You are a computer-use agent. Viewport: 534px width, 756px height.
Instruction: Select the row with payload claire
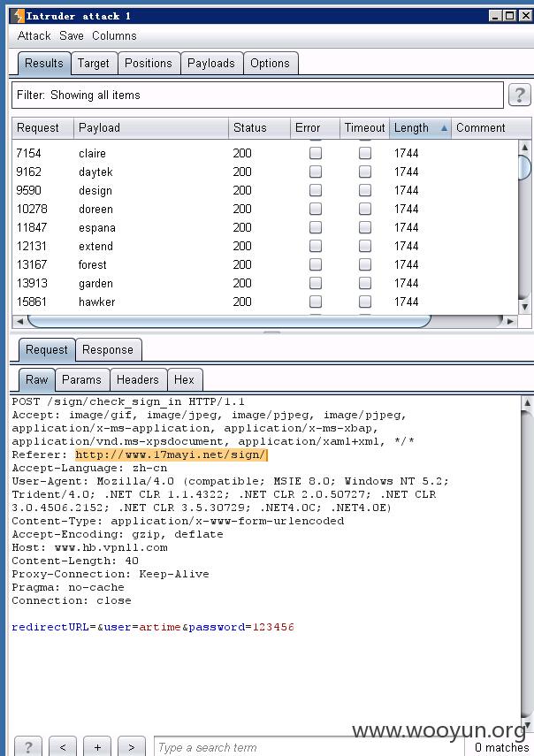pyautogui.click(x=264, y=153)
